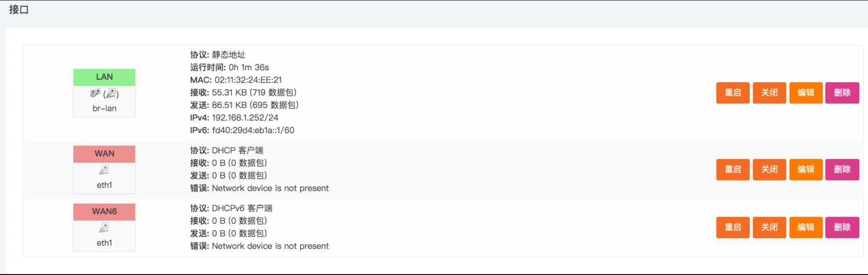Click the LAN bridge icon under br-lan
Screen dimensions: 868x275
[x=96, y=94]
